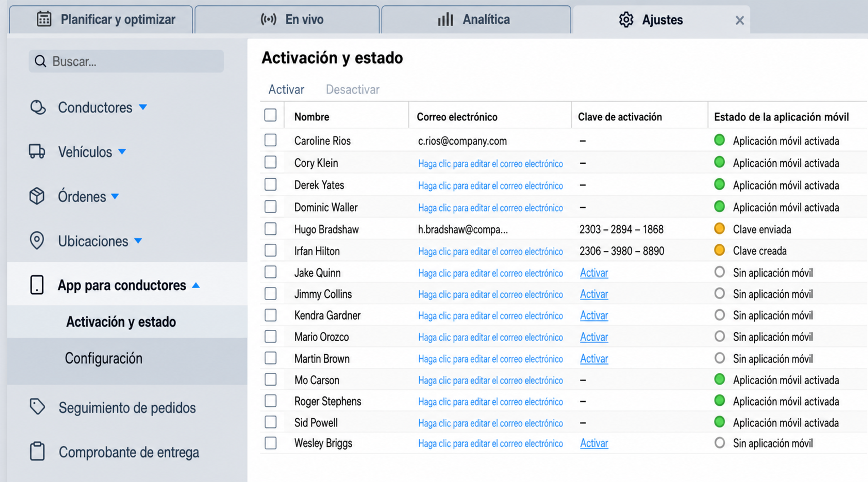This screenshot has height=482, width=868.
Task: Tick the Hugo Bradshaw checkbox
Action: (x=270, y=229)
